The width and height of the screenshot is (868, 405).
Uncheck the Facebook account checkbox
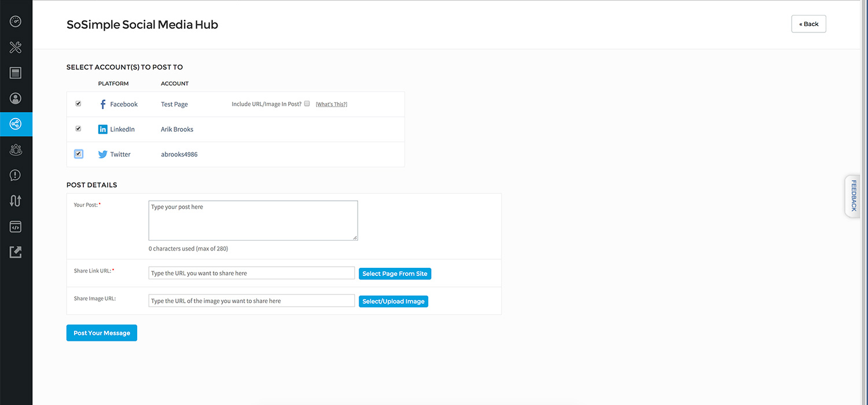pos(78,104)
